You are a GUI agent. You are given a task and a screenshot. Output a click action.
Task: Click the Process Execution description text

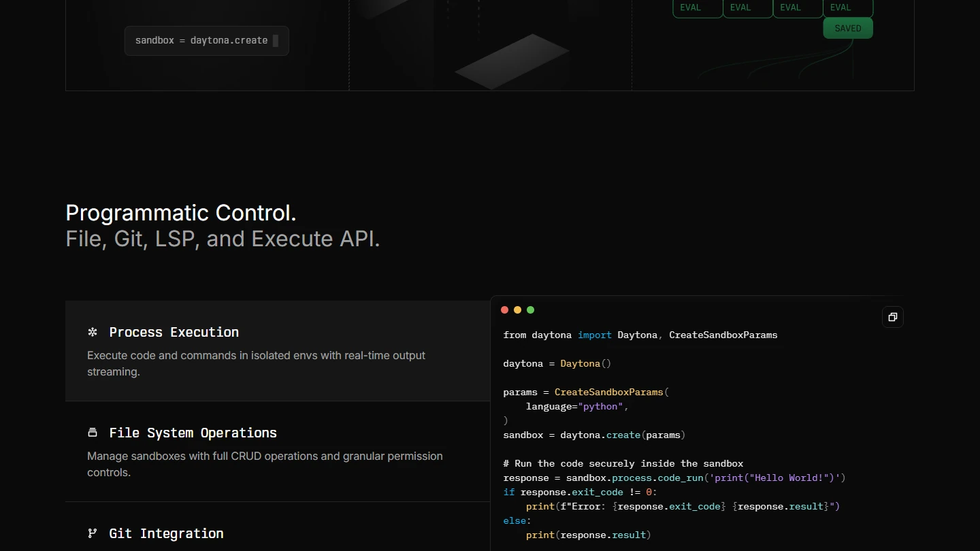coord(256,363)
